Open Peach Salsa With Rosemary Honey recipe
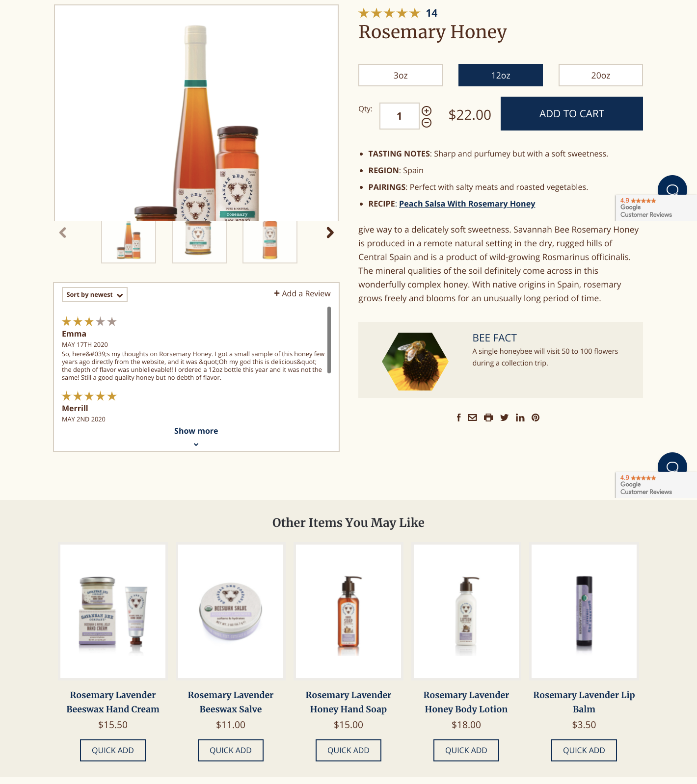Viewport: 697px width, 784px height. (x=467, y=204)
